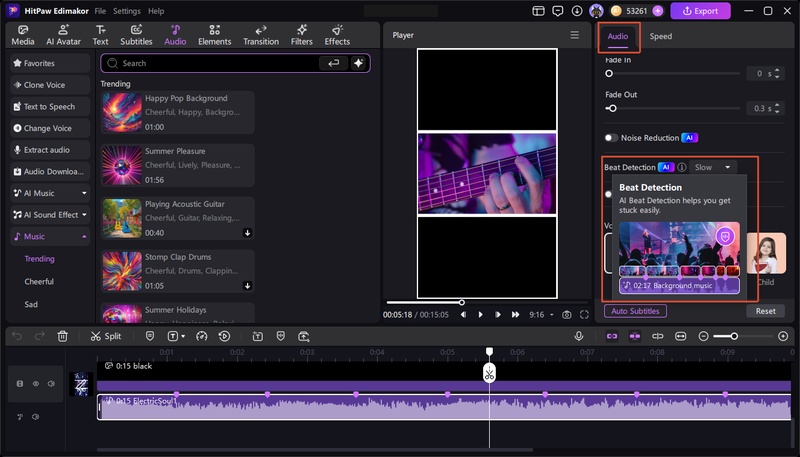Zoom out the timeline with minus icon
This screenshot has height=457, width=800.
[703, 336]
